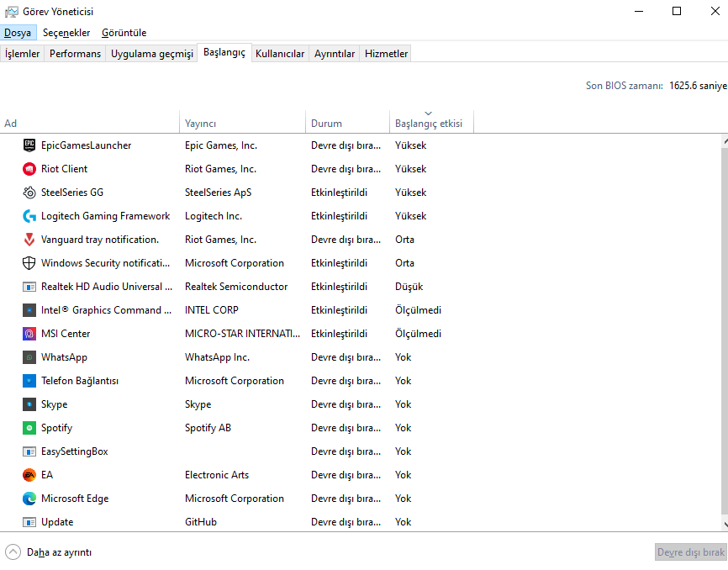
Task: Select Vanguard tray notification name text
Action: (100, 240)
